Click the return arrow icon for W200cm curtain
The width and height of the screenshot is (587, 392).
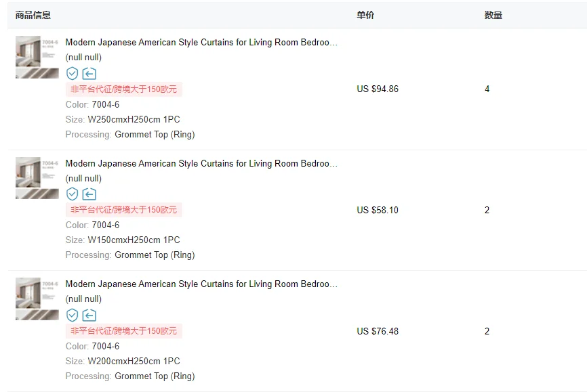[89, 315]
